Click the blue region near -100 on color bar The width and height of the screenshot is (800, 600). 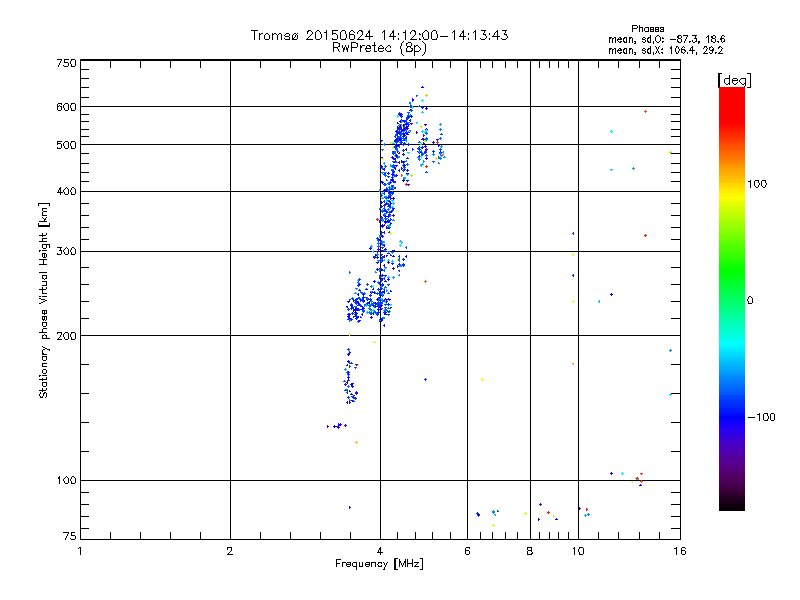732,416
